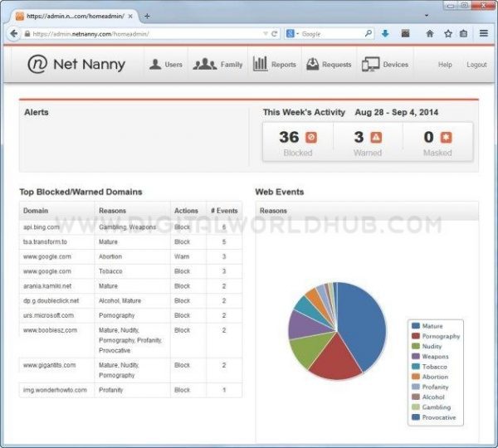Screen dimensions: 498x448
Task: Click the Mature legend color swatch
Action: click(415, 327)
